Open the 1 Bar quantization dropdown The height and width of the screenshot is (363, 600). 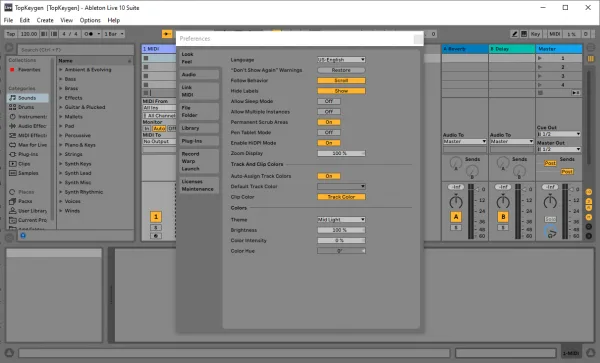tap(114, 34)
